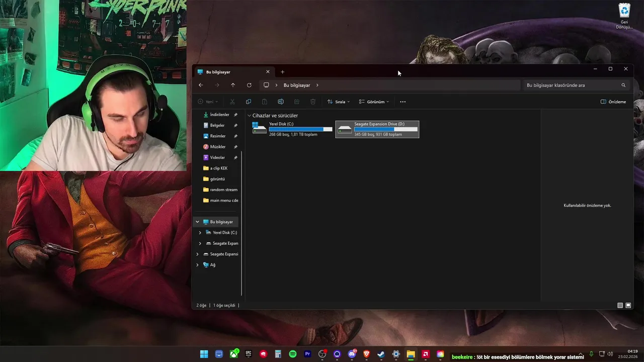Click the Delete (trash) toolbar icon
This screenshot has height=362, width=644.
[x=312, y=102]
